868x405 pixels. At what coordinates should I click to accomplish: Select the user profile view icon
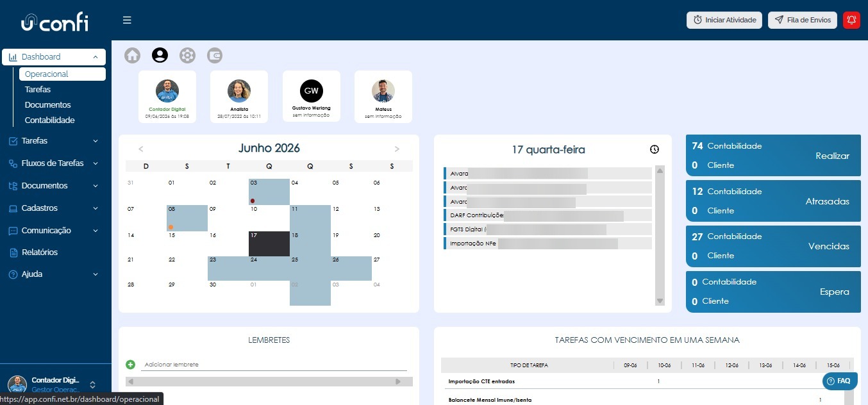[160, 55]
